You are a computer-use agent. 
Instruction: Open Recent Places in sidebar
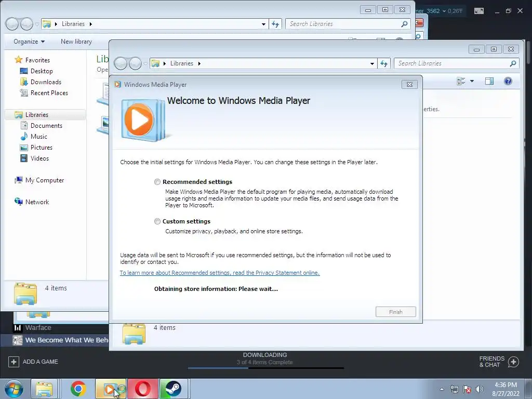49,92
